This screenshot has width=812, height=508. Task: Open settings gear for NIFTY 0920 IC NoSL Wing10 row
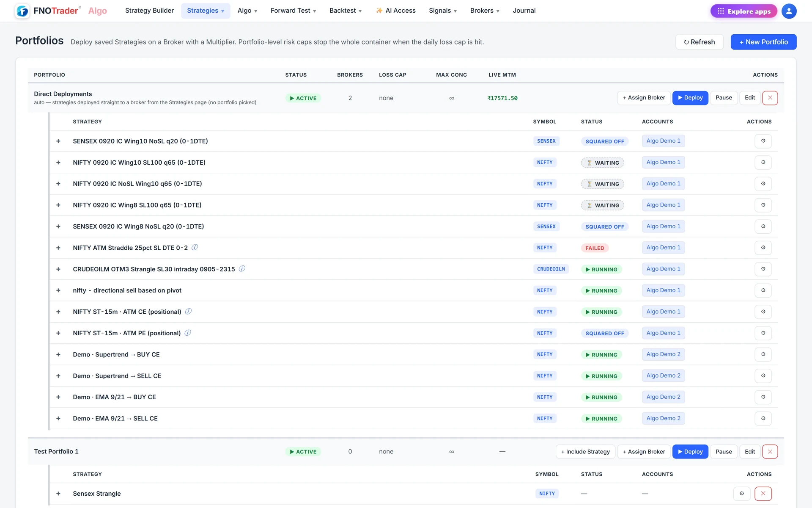point(763,184)
